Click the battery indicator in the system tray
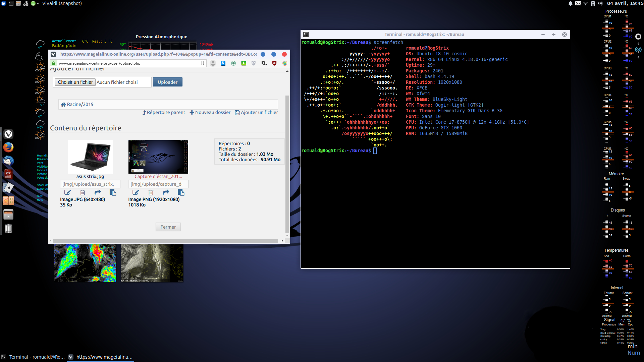Screen dimensions: 644x362 click(593, 3)
